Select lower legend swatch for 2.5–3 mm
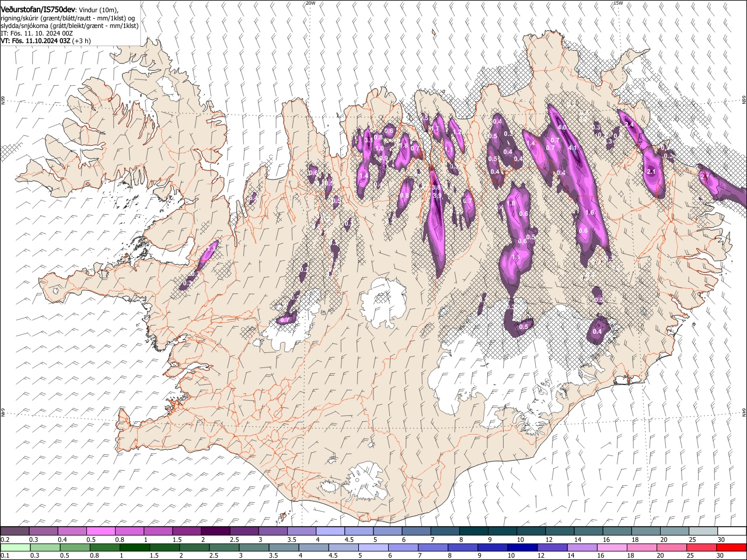747x560 pixels. point(224,547)
